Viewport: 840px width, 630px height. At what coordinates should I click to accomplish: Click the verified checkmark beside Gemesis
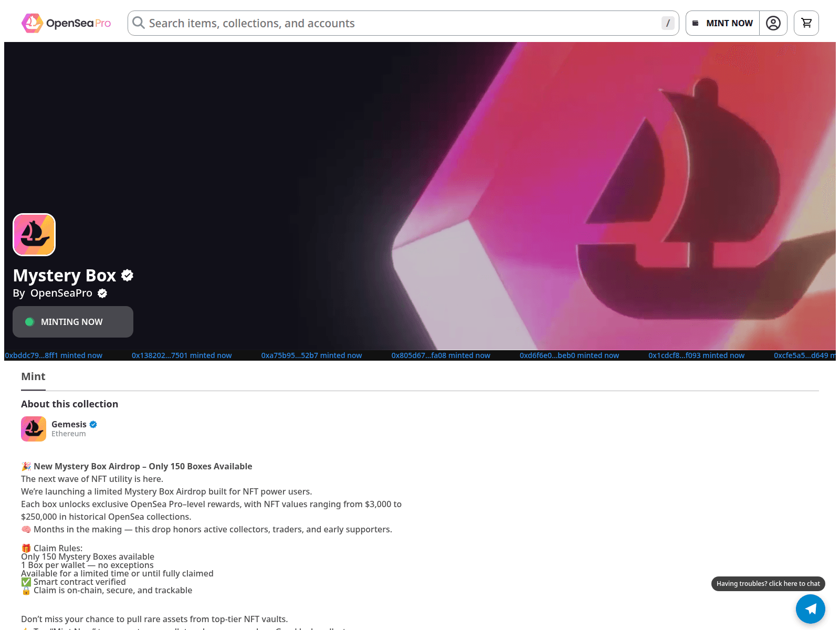tap(93, 424)
